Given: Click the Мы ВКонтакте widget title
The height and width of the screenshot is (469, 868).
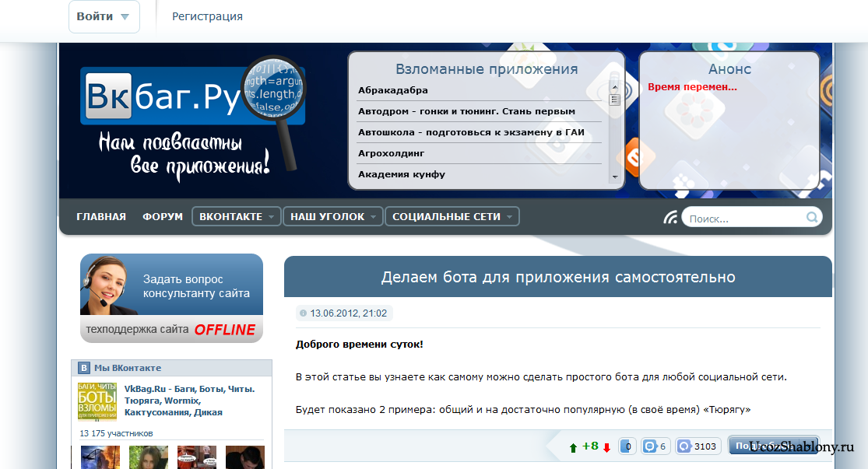Looking at the screenshot, I should (128, 368).
